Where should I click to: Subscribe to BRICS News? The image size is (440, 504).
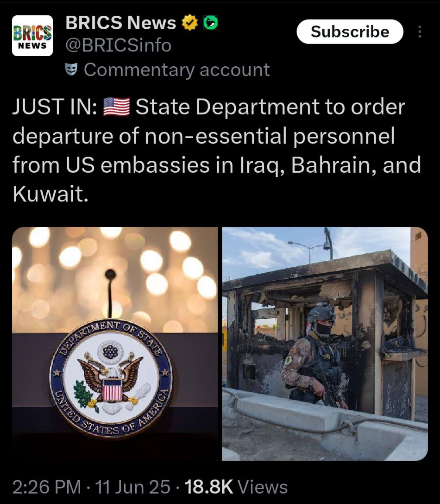(350, 31)
